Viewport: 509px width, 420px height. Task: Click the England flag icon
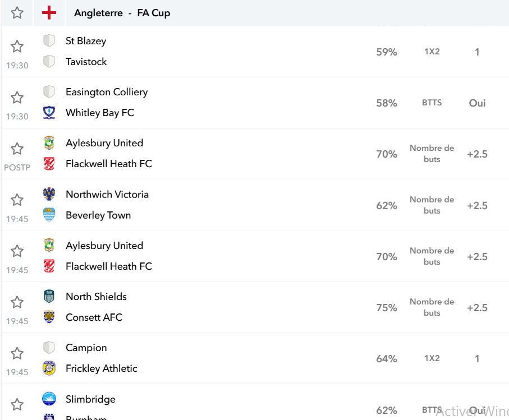coord(49,13)
